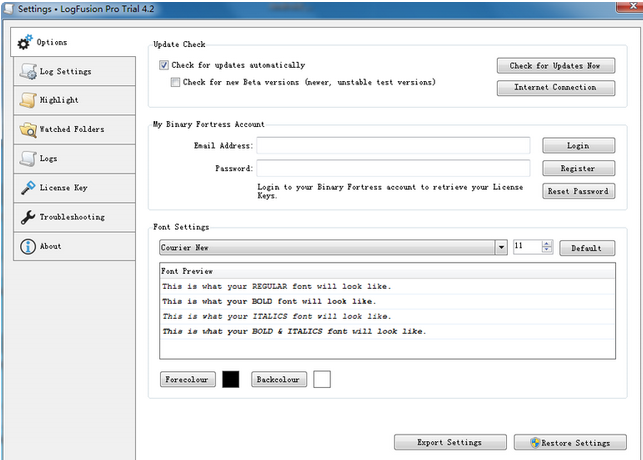
Task: Click the ITALICS font preview line
Action: (388, 316)
